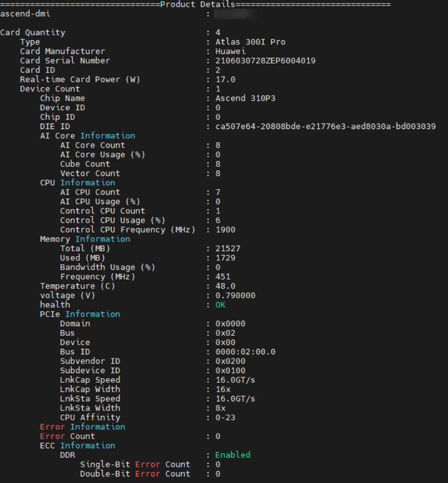Click the 'Card Quantity' label
448x483 pixels.
[33, 33]
